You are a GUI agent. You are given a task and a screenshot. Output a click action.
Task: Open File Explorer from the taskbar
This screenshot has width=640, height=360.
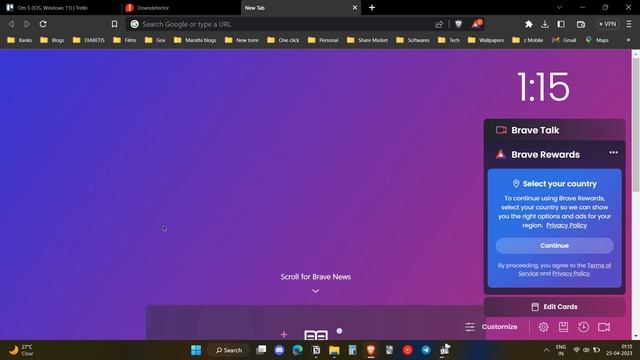(x=334, y=350)
